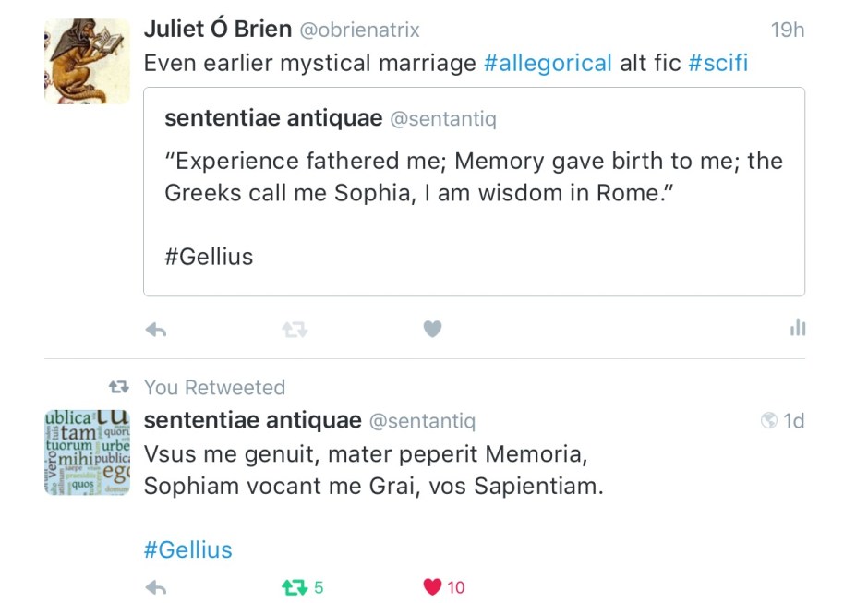Open the #scifi hashtag
The width and height of the screenshot is (868, 603).
click(x=717, y=63)
